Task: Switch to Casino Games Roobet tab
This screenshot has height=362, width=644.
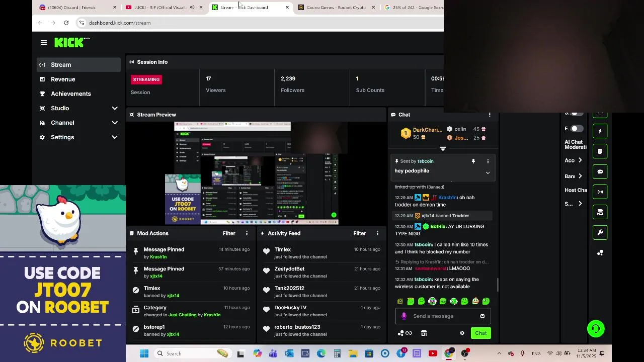Action: click(x=336, y=8)
